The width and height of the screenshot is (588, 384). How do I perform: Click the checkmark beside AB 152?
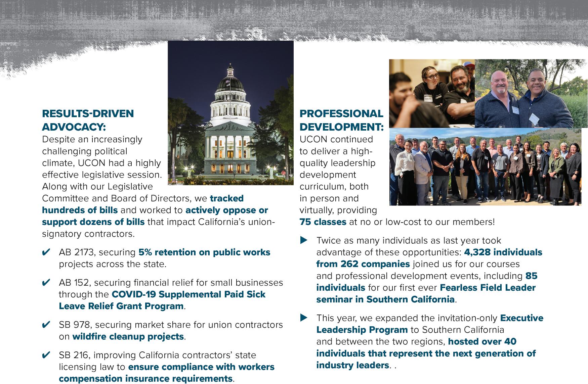(x=46, y=283)
